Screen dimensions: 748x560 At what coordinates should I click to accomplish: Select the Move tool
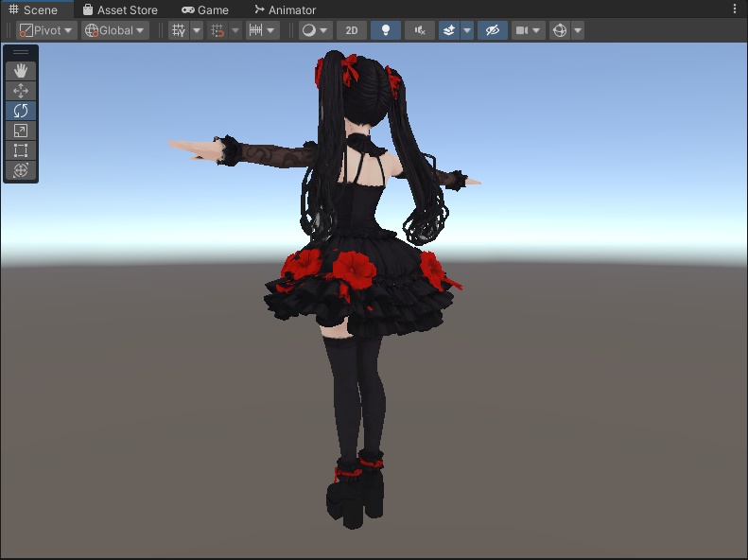coord(21,91)
